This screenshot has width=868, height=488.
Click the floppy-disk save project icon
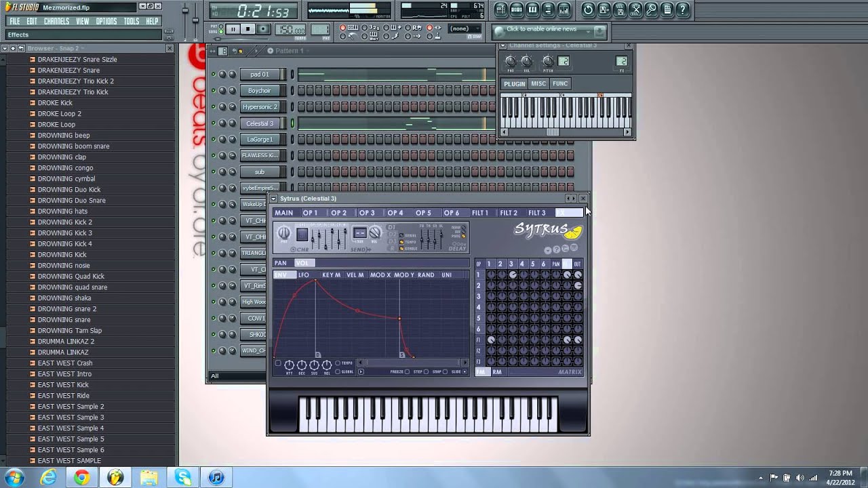(620, 9)
